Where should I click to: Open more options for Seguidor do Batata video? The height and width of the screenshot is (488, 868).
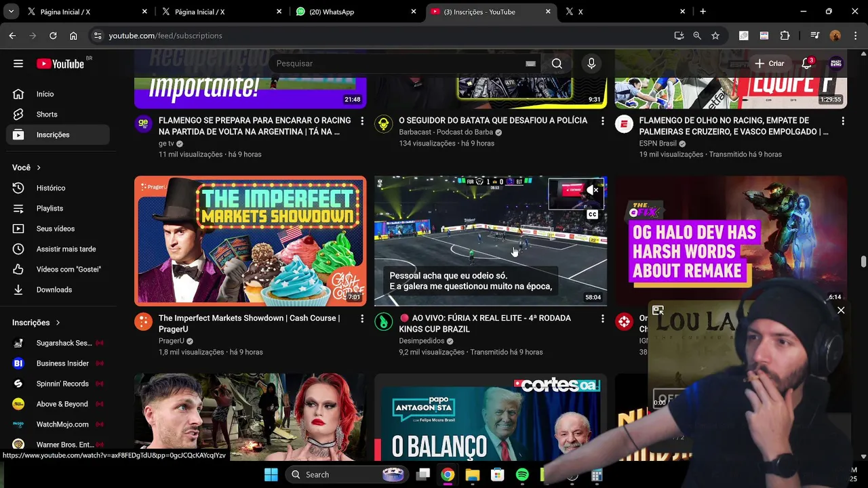pyautogui.click(x=602, y=121)
